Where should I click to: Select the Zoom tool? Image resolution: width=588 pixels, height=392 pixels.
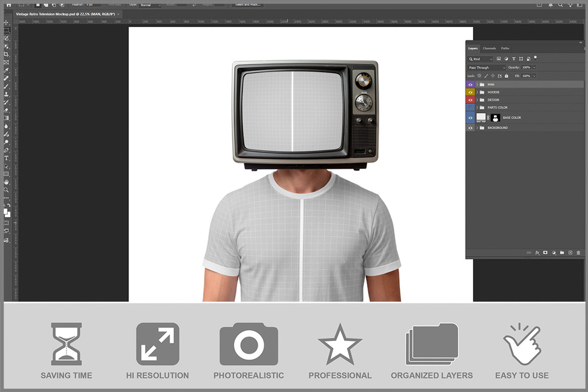point(6,190)
